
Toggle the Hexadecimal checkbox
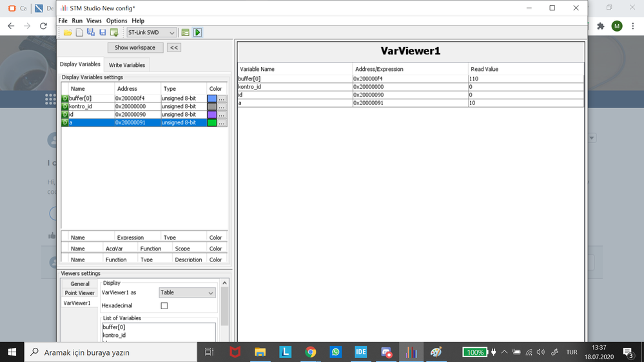pos(164,306)
